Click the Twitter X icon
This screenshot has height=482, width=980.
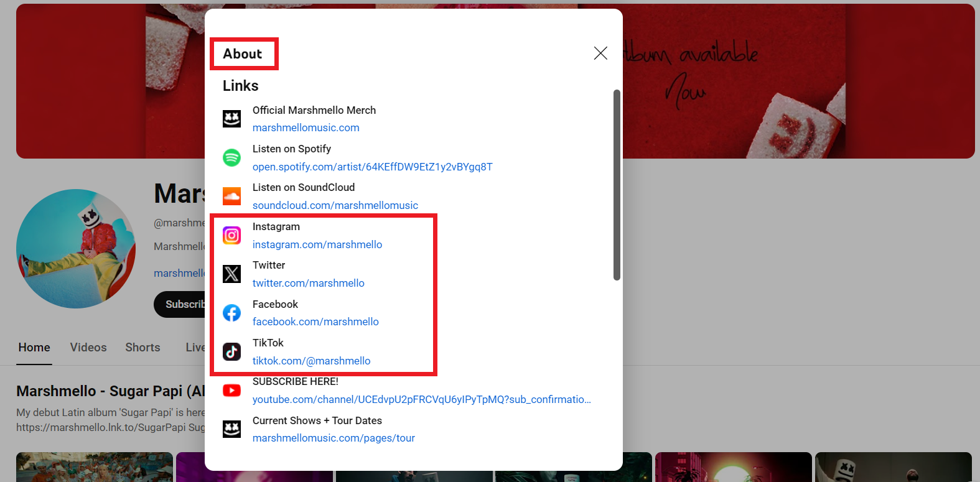231,274
